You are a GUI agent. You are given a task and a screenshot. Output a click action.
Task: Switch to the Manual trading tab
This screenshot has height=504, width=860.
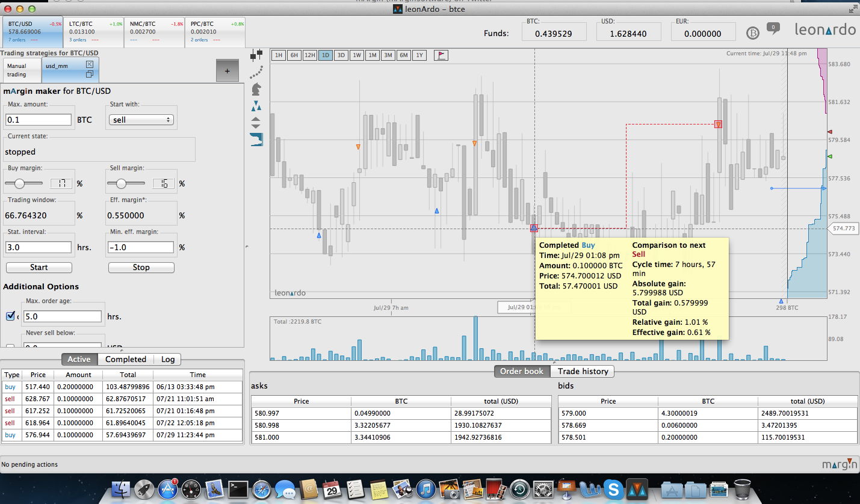pos(22,70)
